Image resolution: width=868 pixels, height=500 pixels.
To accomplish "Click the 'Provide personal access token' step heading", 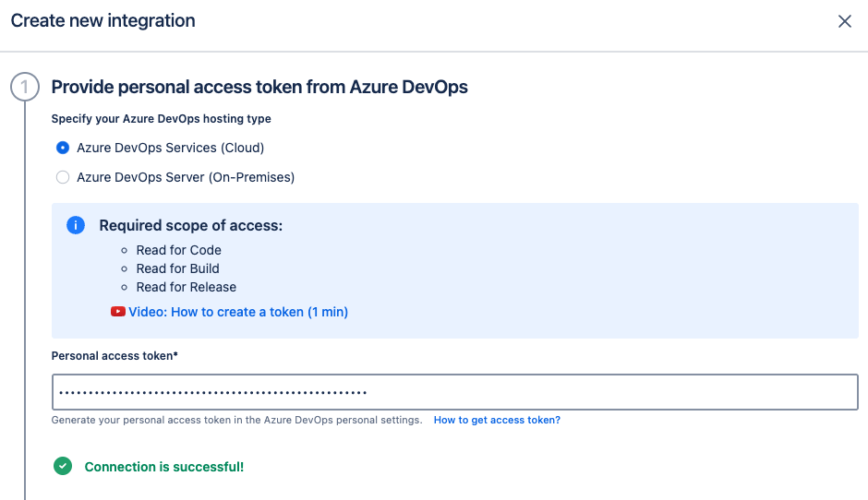I will [259, 88].
